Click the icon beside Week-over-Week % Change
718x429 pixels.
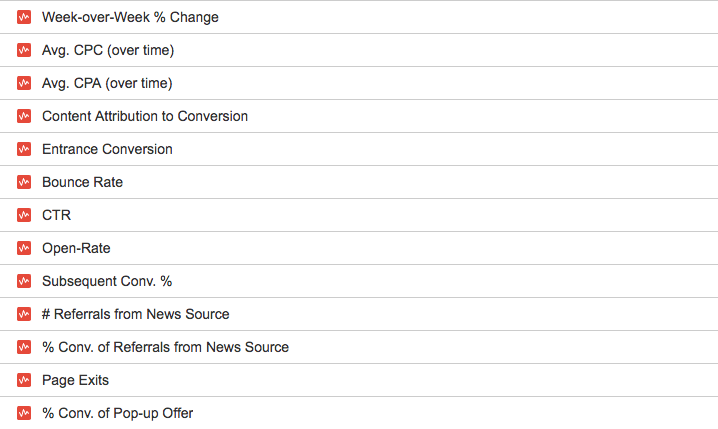tap(24, 17)
